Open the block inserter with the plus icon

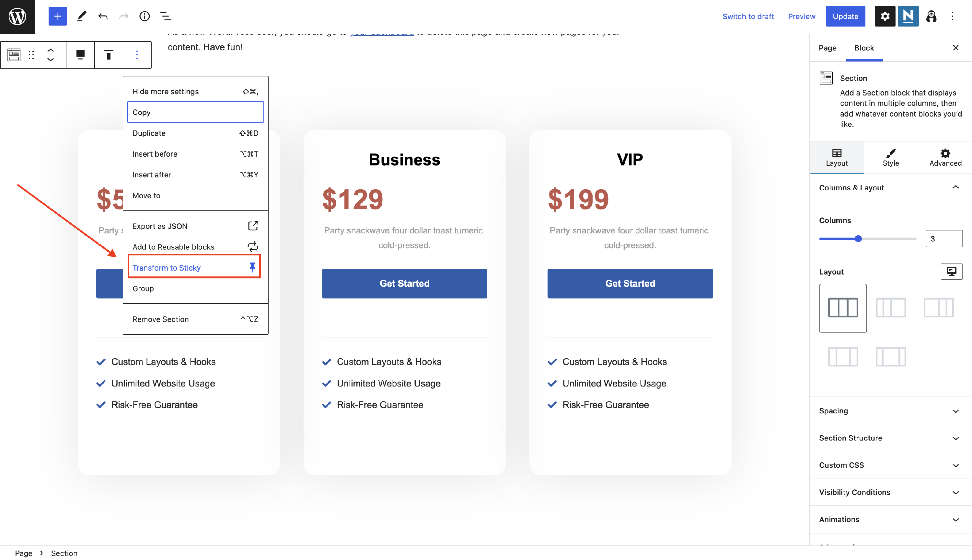pyautogui.click(x=57, y=16)
